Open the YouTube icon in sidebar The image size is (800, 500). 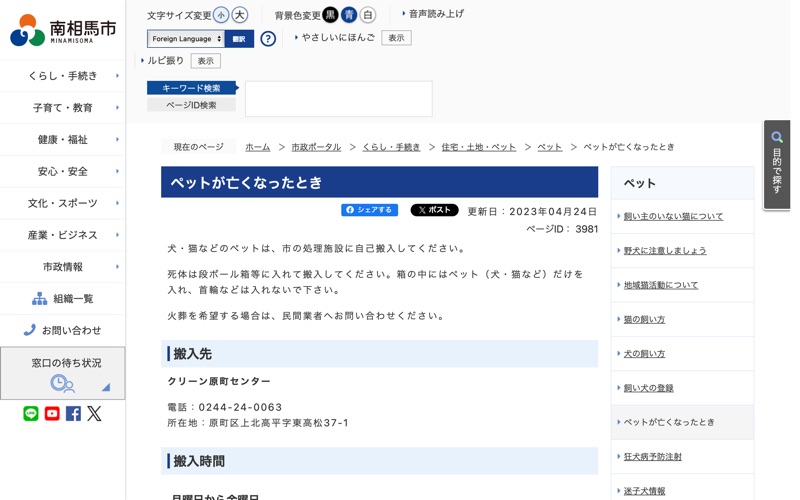52,413
